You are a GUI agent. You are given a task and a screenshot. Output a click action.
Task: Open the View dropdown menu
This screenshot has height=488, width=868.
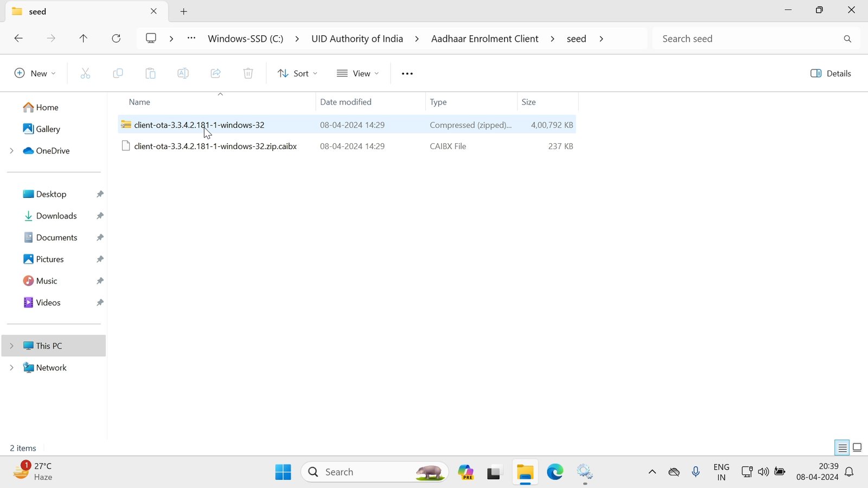point(358,73)
